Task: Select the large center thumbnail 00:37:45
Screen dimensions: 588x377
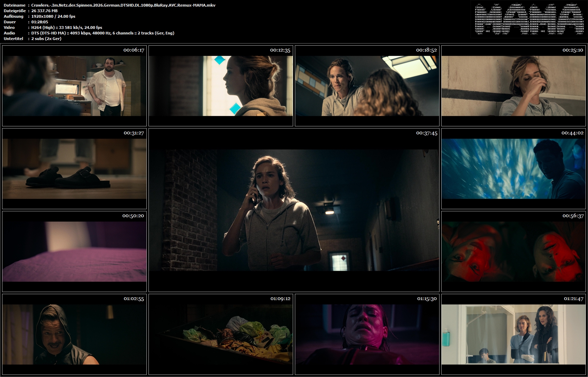Action: coord(294,210)
